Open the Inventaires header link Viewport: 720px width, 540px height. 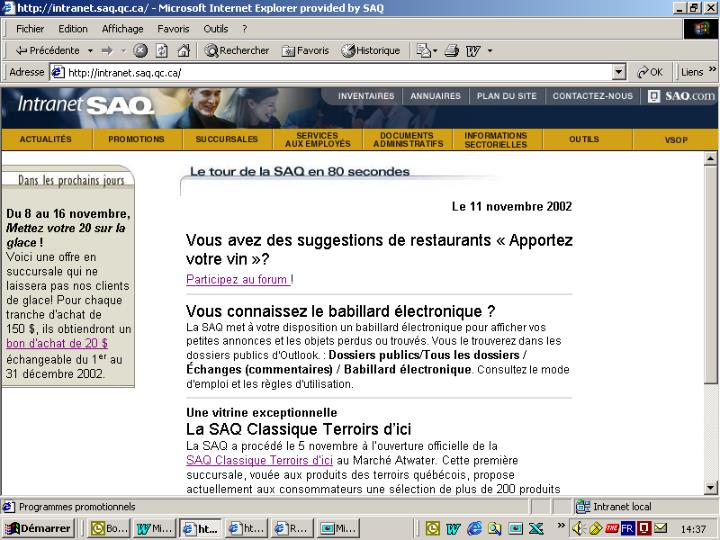pyautogui.click(x=366, y=96)
